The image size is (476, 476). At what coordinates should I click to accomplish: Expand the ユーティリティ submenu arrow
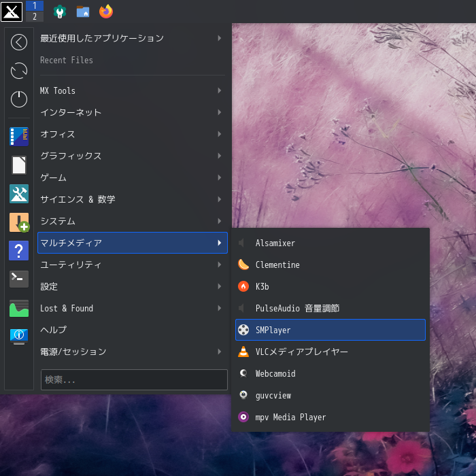click(x=220, y=265)
